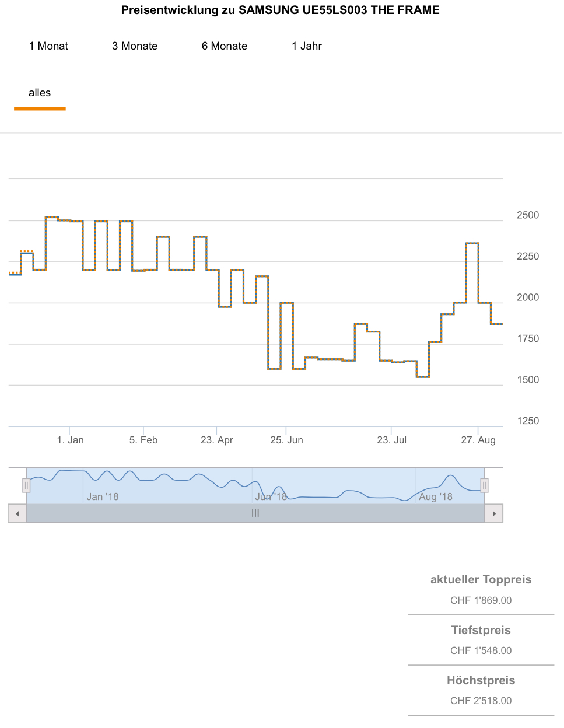Click the 23. Apr axis date
Viewport: 564px width, 728px height.
click(217, 440)
